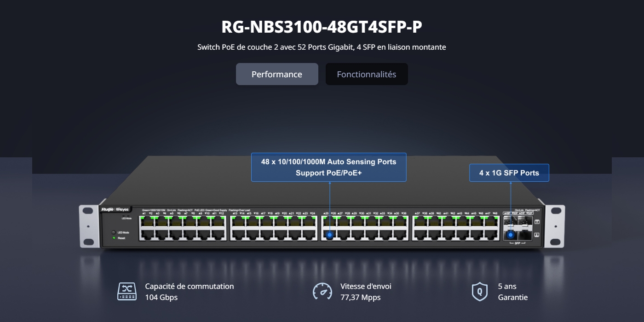644x322 pixels.
Task: Click the blue hotspot on the SFP ports
Action: point(510,235)
